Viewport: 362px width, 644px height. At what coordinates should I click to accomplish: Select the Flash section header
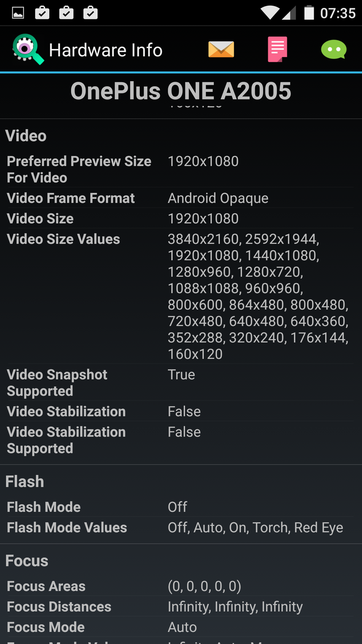click(25, 482)
